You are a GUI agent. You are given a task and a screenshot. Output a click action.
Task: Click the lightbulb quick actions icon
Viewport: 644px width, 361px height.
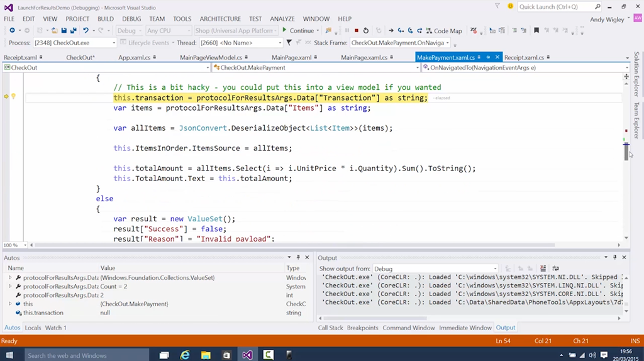14,96
